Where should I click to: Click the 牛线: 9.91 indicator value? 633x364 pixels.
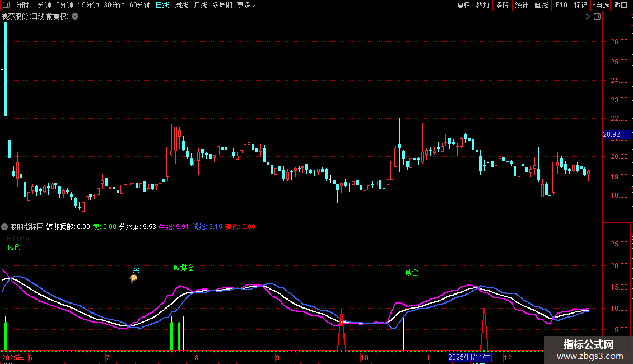(174, 227)
